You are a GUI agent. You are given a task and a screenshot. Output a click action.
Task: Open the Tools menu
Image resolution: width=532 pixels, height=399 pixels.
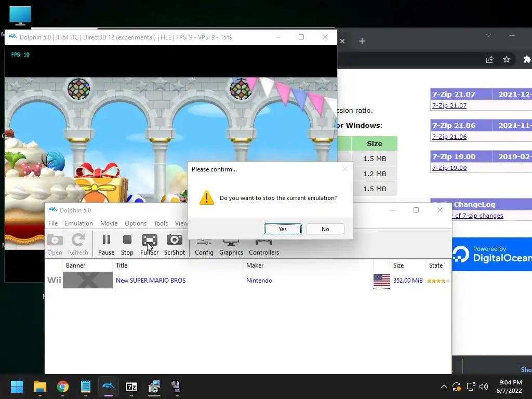click(x=161, y=223)
